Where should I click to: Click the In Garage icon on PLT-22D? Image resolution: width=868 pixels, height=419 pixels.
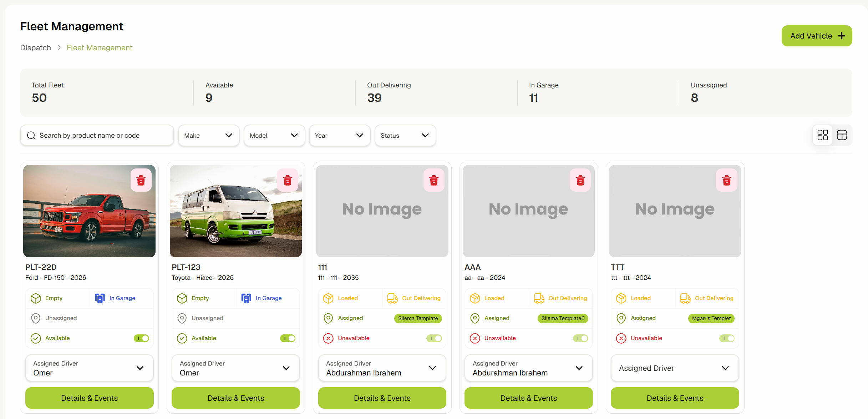point(100,298)
